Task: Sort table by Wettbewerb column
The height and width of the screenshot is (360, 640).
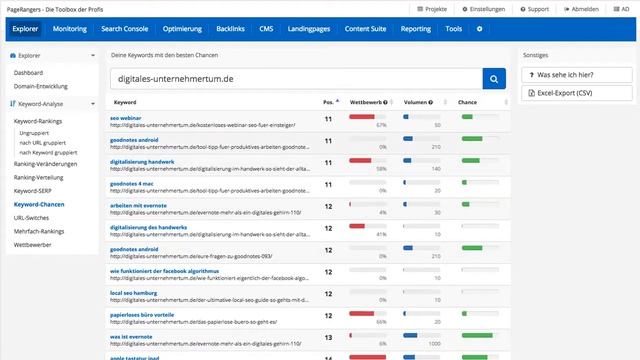Action: [391, 102]
